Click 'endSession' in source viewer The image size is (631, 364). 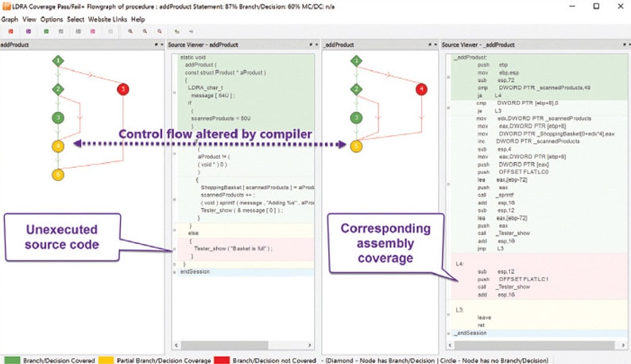tap(195, 272)
